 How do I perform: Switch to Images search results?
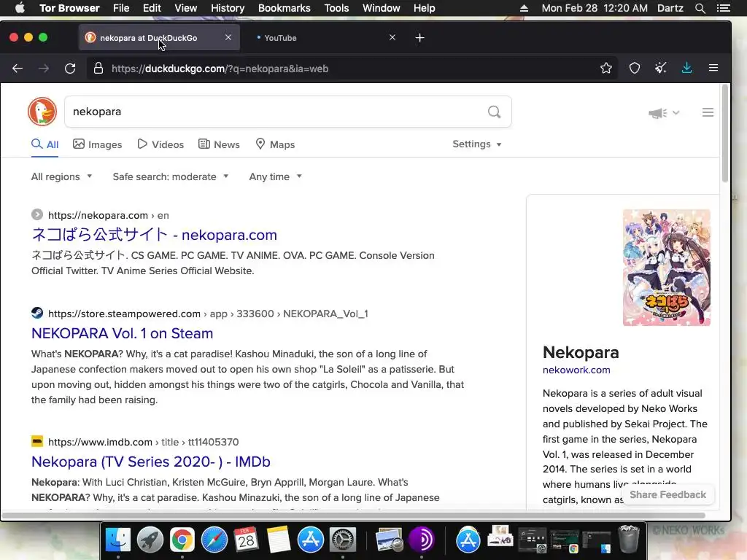97,144
